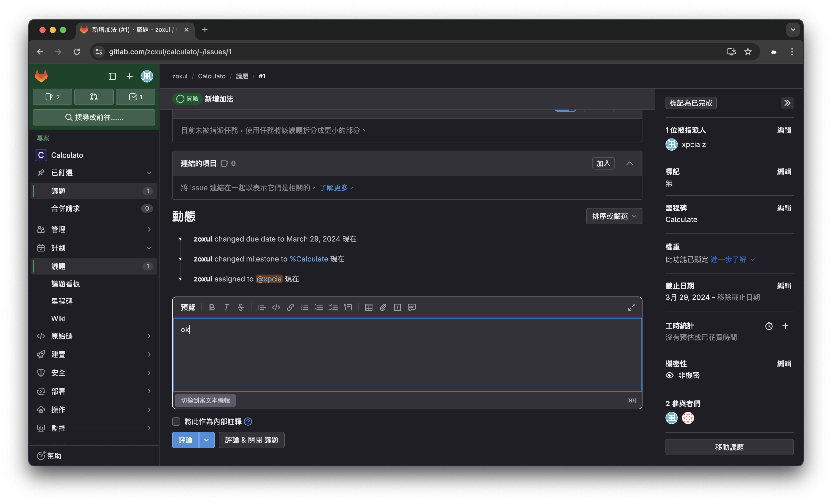This screenshot has width=832, height=504.
Task: Insert a link via toolbar icon
Action: pos(290,307)
